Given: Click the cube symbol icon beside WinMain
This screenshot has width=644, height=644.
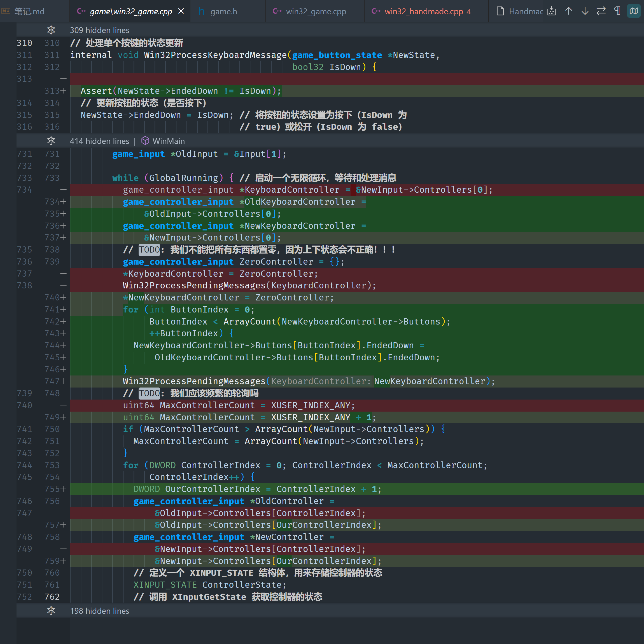Looking at the screenshot, I should pyautogui.click(x=145, y=141).
